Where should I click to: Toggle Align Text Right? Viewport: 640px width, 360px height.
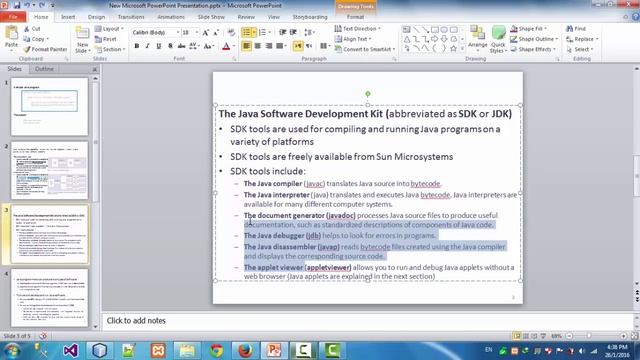tap(269, 46)
